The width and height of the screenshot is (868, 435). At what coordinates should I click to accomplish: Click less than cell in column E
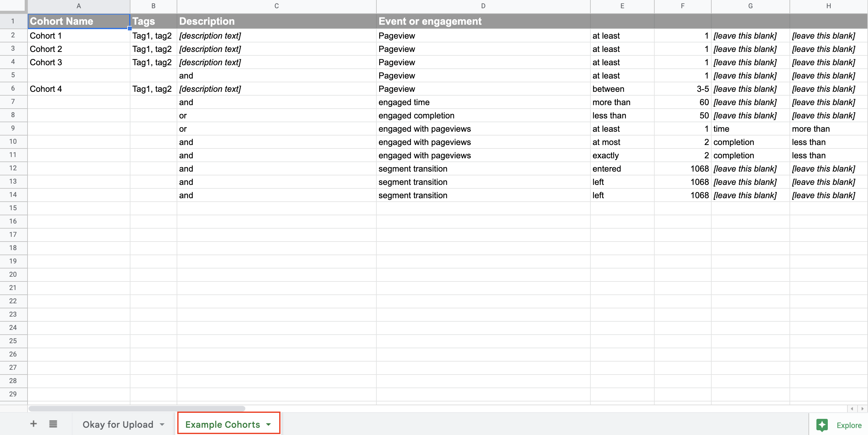(622, 115)
